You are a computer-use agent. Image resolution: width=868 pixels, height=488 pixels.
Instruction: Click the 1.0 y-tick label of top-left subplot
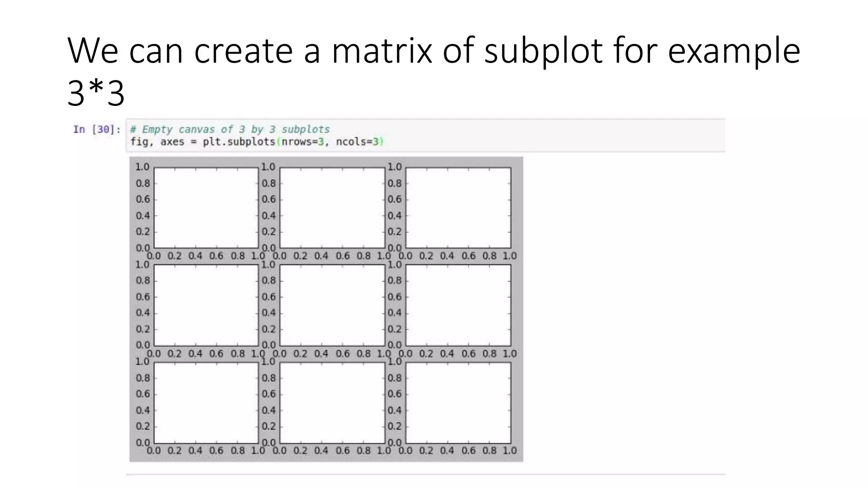click(142, 167)
